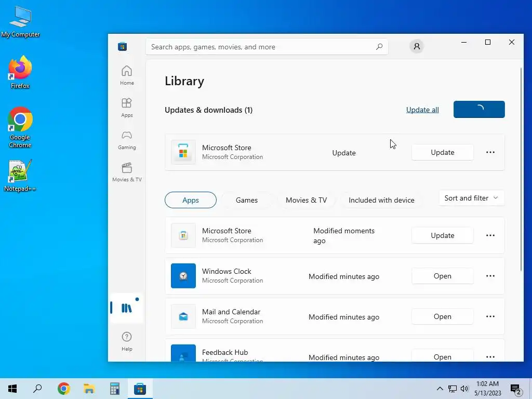The width and height of the screenshot is (532, 399).
Task: Click the Library heading text
Action: pyautogui.click(x=184, y=81)
